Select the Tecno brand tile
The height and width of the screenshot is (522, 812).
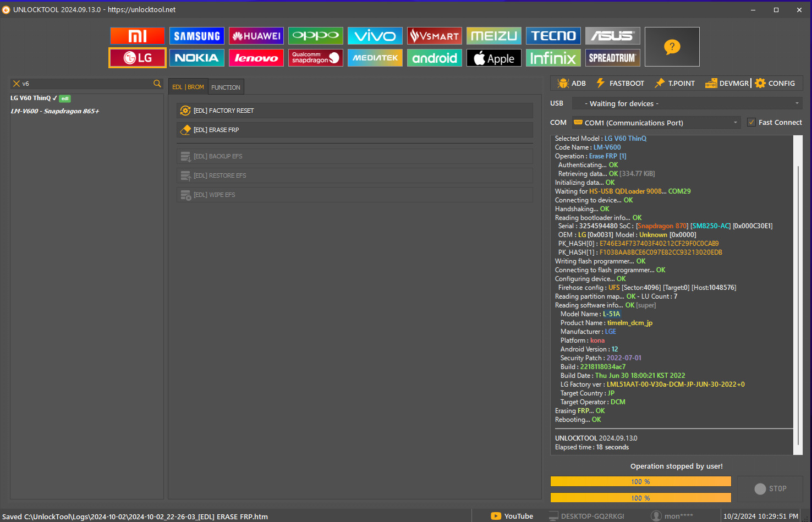pos(553,36)
